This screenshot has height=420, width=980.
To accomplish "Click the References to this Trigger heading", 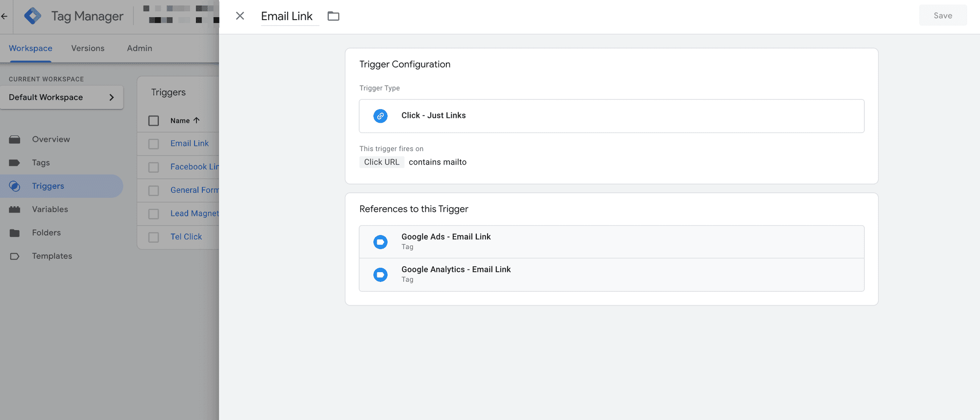I will (414, 209).
